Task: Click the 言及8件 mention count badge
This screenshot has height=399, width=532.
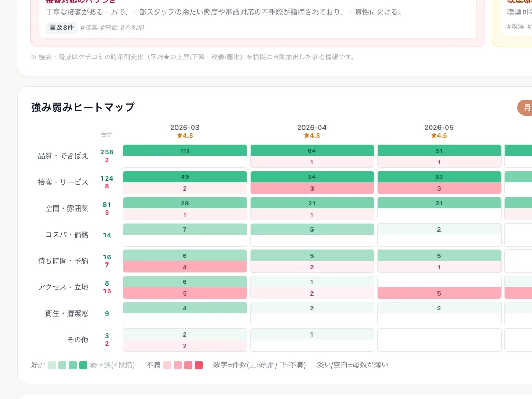Action: click(x=62, y=27)
